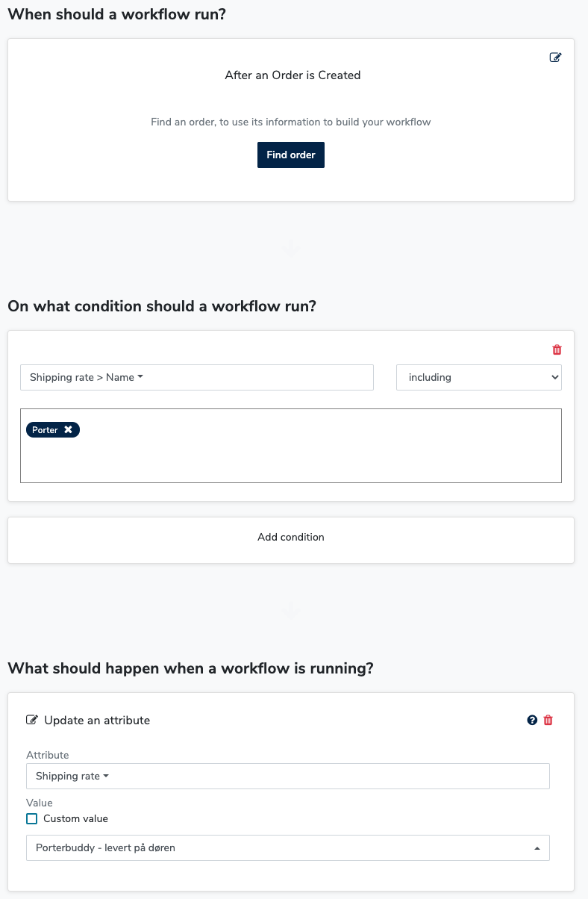Click the down arrow below the trigger card
588x899 pixels.
(291, 249)
